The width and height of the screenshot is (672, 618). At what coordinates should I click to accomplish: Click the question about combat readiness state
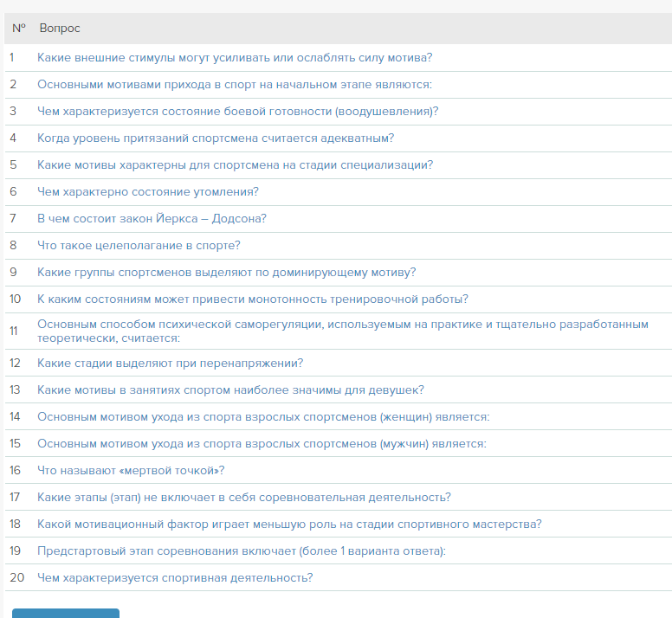[x=237, y=112]
